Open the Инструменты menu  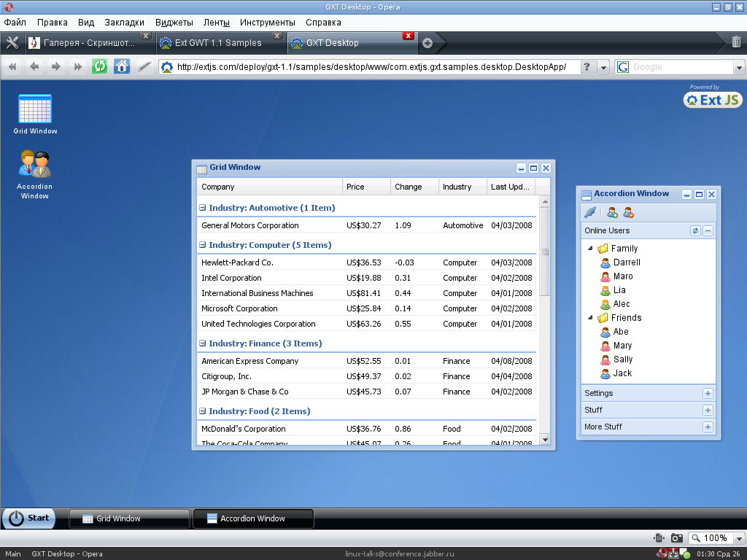pos(268,23)
